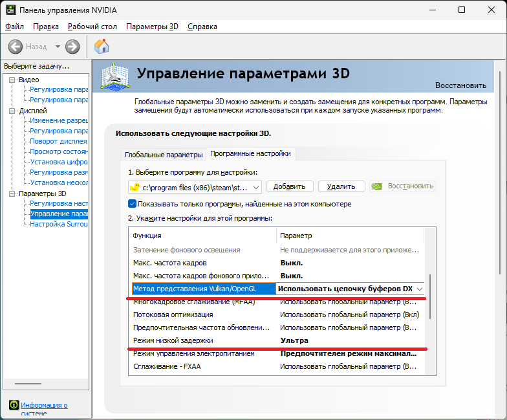507x420 pixels.
Task: Click the system information icon at bottom left
Action: 14,405
